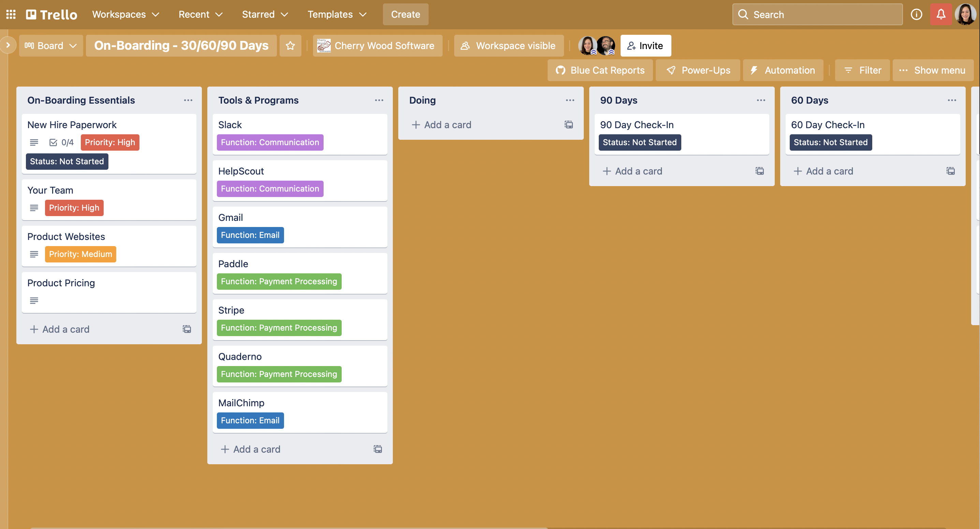The height and width of the screenshot is (529, 980).
Task: Open Power-Ups from the board header
Action: click(x=698, y=70)
